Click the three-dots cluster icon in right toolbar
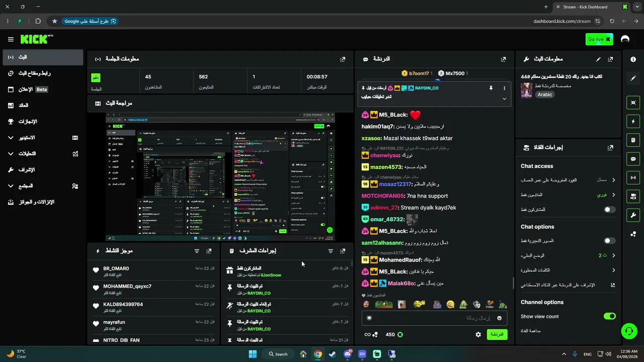 pos(633,234)
